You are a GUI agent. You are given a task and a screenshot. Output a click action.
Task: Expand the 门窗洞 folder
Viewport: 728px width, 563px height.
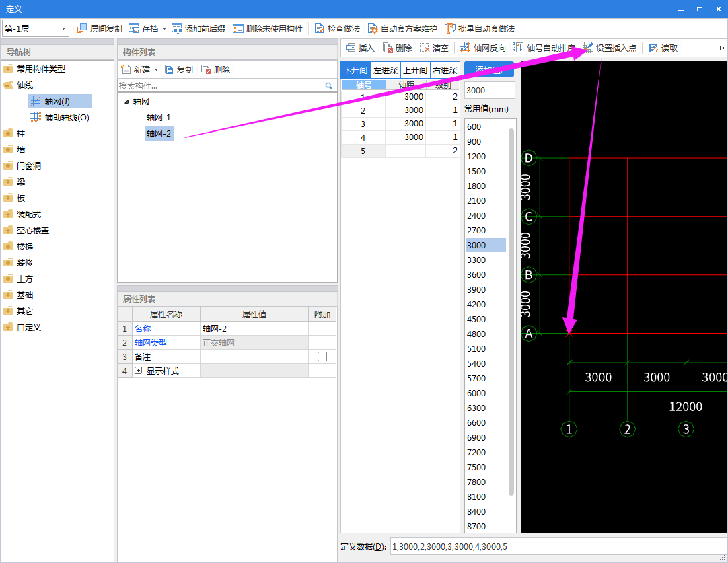click(8, 165)
